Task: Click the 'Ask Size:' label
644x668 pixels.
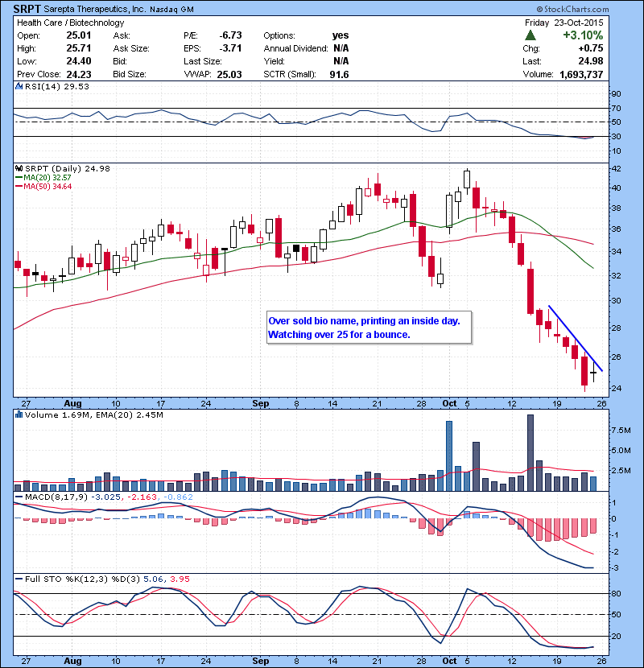Action: [x=131, y=48]
